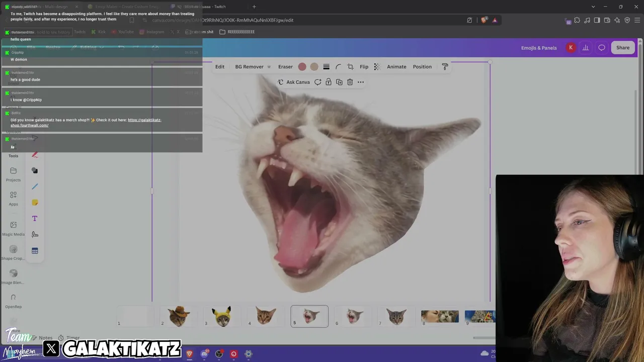Open the border style options
Screen dimensions: 644x362
click(326, 66)
